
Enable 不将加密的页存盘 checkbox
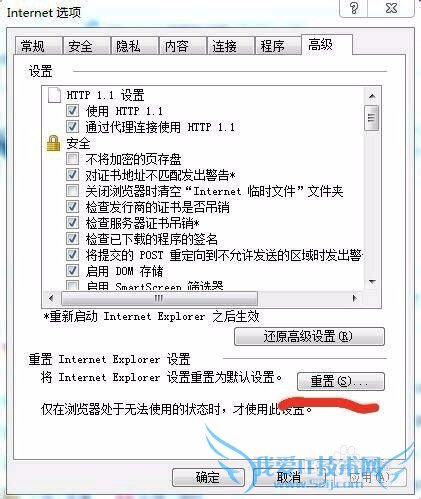(72, 159)
